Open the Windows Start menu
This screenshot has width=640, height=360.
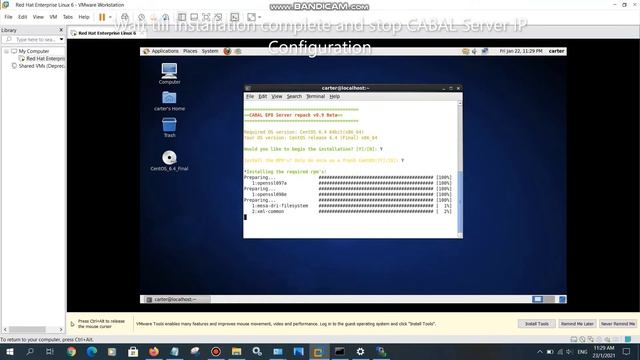(x=10, y=351)
